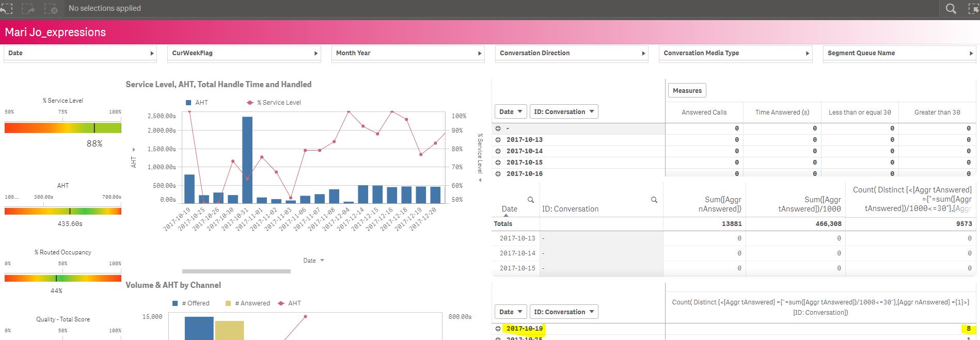Expand the 2017-10-16 pivot row

click(x=498, y=174)
